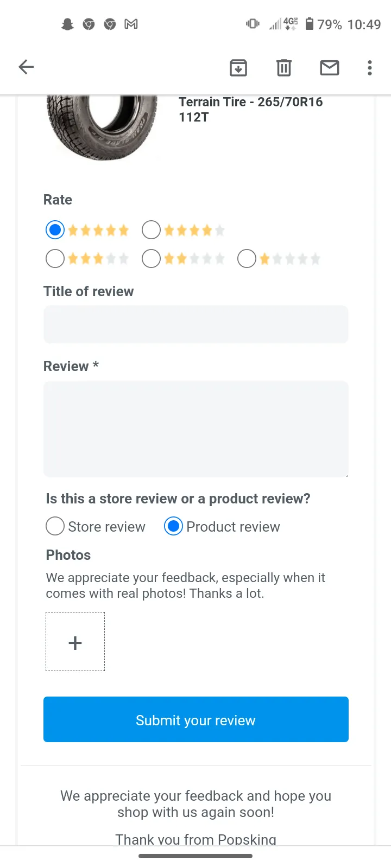391x868 pixels.
Task: Mark email as unread via the envelope icon
Action: coord(330,68)
